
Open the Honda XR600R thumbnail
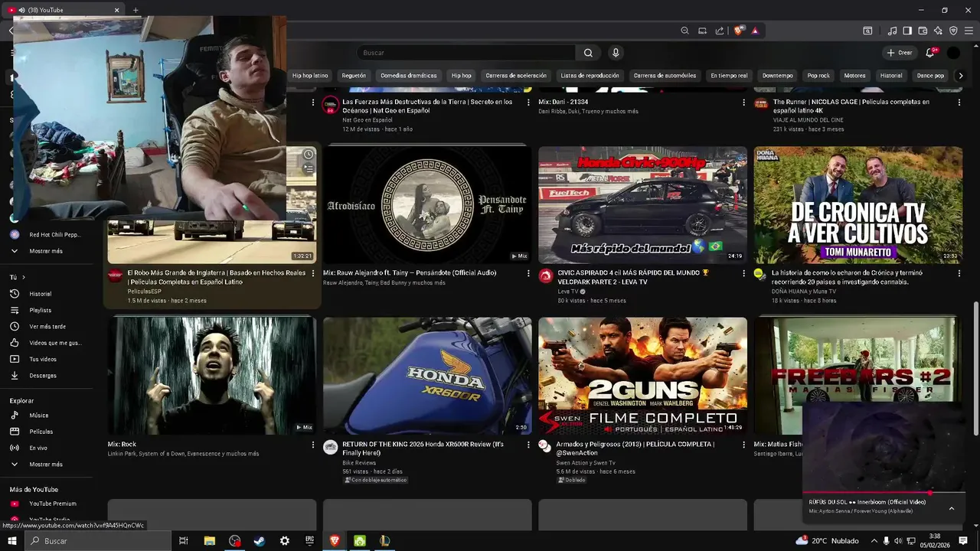pyautogui.click(x=427, y=376)
